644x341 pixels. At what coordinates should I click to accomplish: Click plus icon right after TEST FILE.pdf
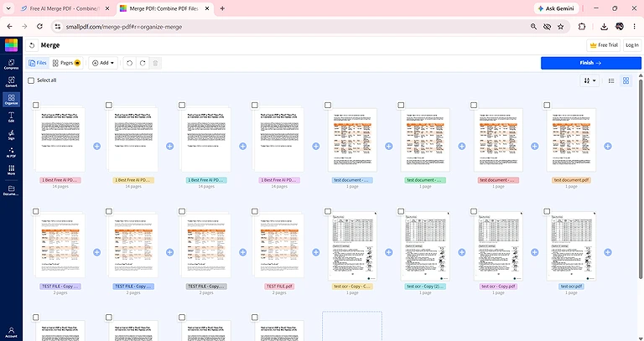click(x=315, y=252)
